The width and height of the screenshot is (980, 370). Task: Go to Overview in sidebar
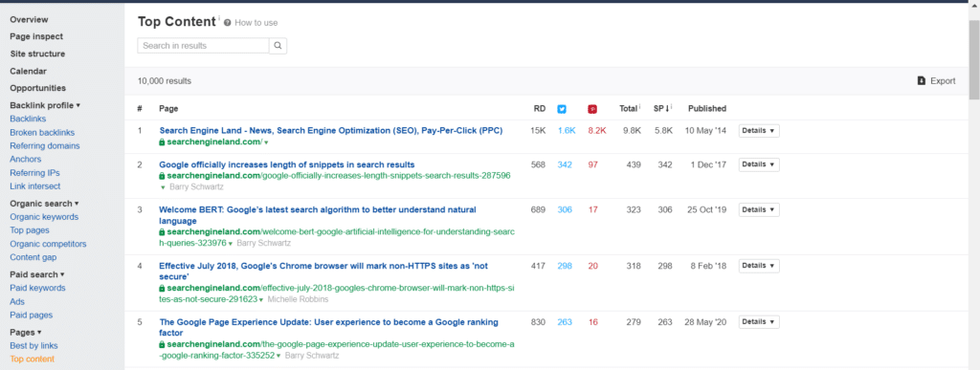(x=29, y=20)
